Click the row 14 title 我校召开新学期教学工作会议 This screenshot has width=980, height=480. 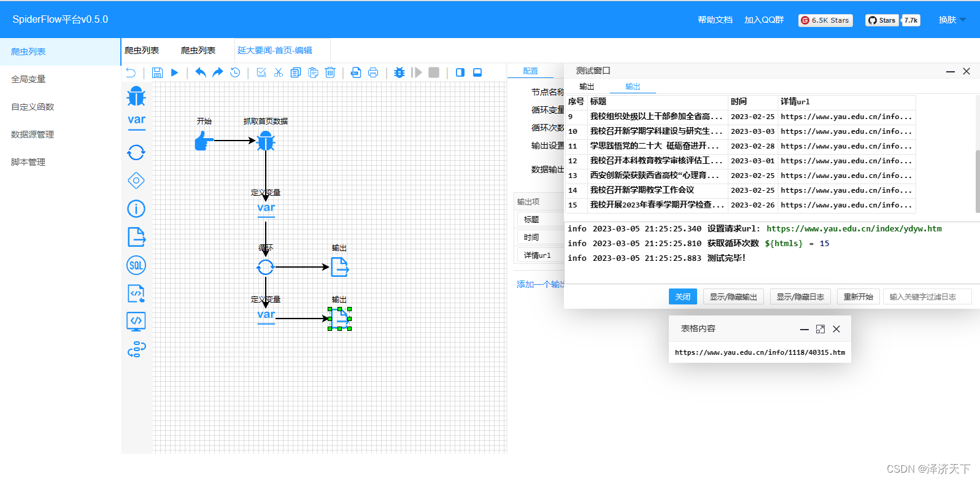click(642, 190)
